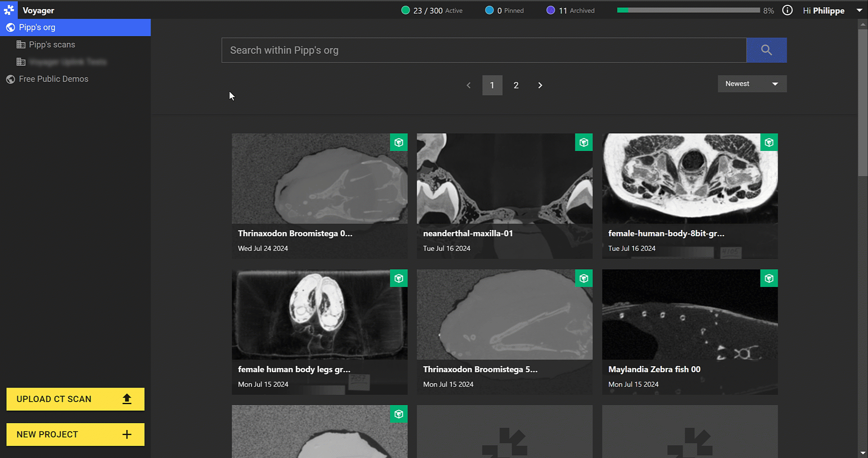The image size is (868, 458).
Task: Click 3D cube badge on Maylandia Zebra fish card
Action: pyautogui.click(x=769, y=278)
